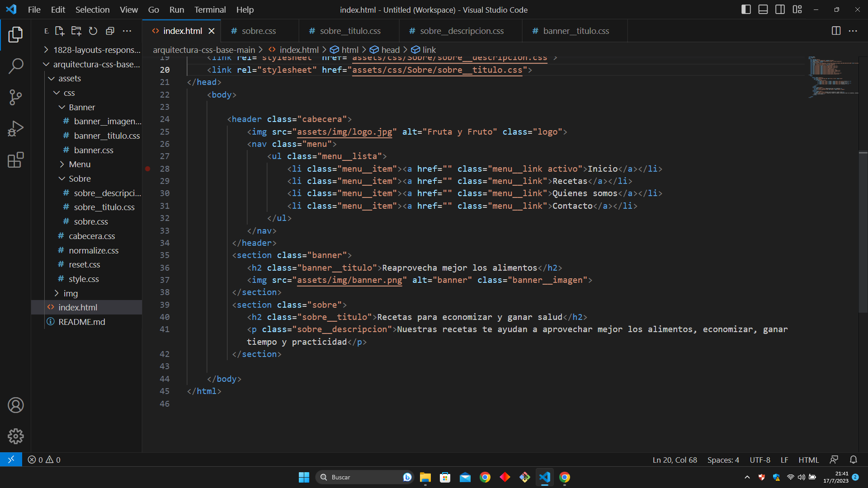Switch to banner__titulo.css tab
The height and width of the screenshot is (488, 868).
(x=575, y=31)
